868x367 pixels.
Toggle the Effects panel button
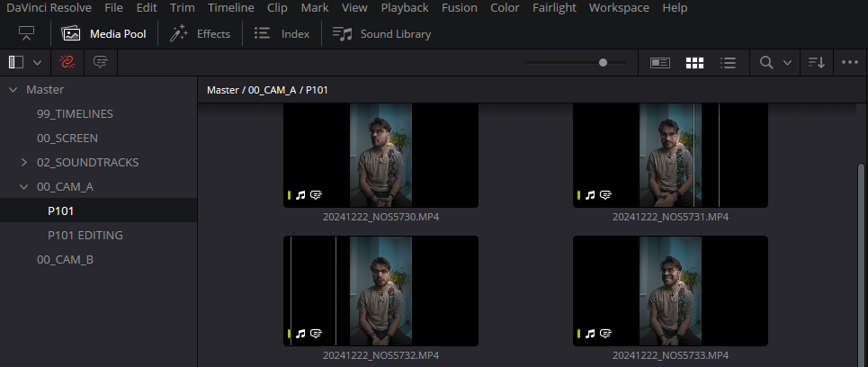coord(200,34)
